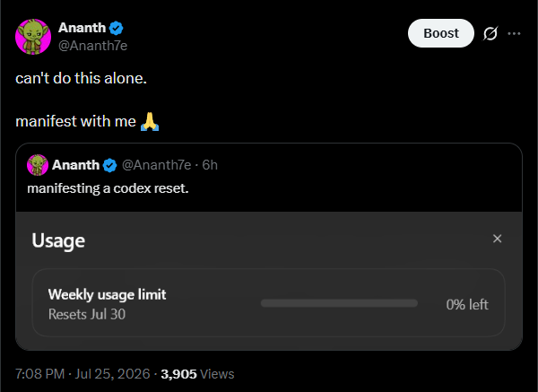This screenshot has width=538, height=392.
Task: Click the blue verified badge beside Ananth
Action: 117,28
